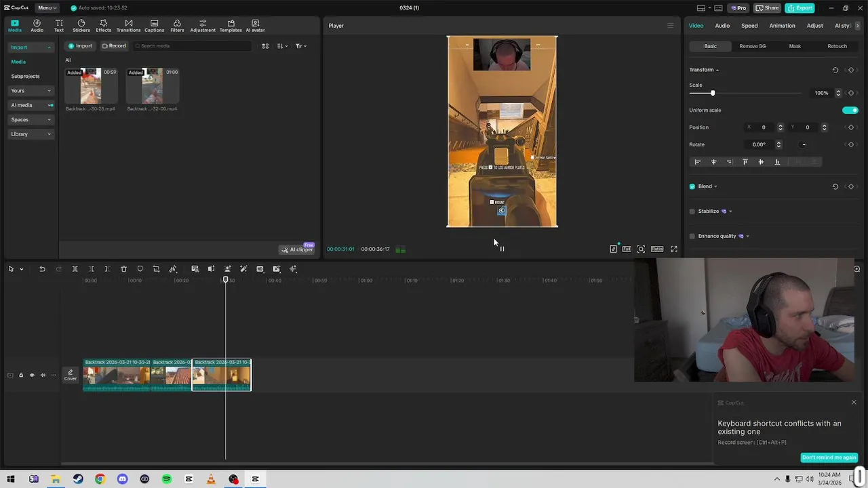Open the Captions panel
The image size is (868, 488).
pos(154,26)
